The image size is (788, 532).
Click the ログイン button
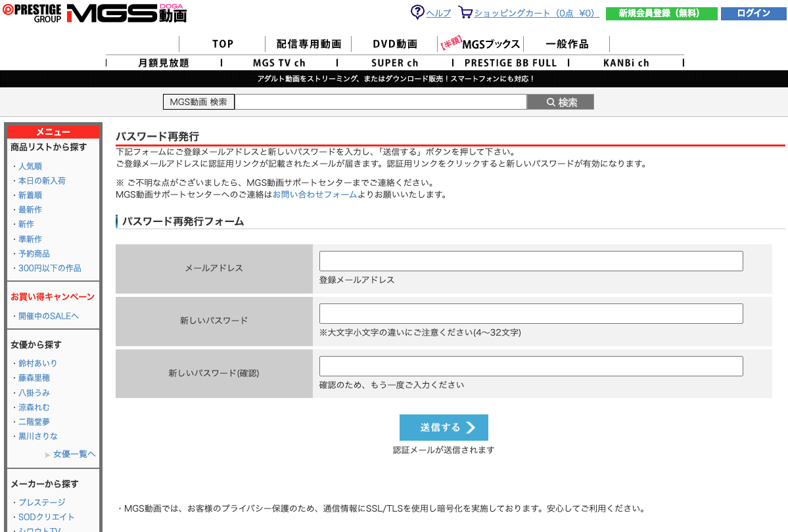753,14
